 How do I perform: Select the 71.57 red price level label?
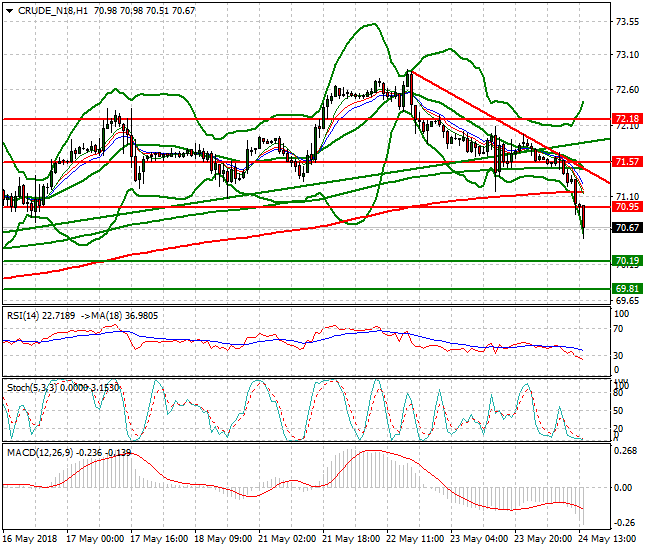click(x=627, y=161)
